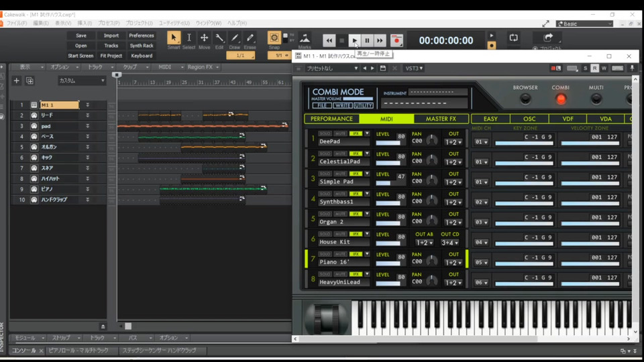Switch to the MASTER FX tab
The height and width of the screenshot is (362, 644).
tap(441, 119)
